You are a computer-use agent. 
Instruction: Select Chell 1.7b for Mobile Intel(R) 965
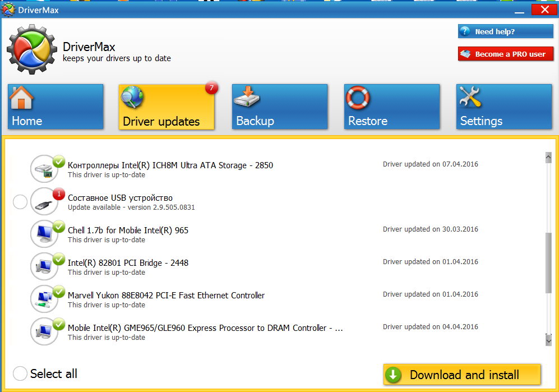[x=128, y=230]
